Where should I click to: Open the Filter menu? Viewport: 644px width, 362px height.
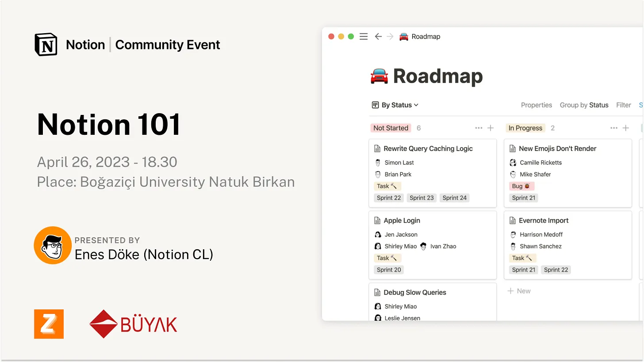coord(624,105)
